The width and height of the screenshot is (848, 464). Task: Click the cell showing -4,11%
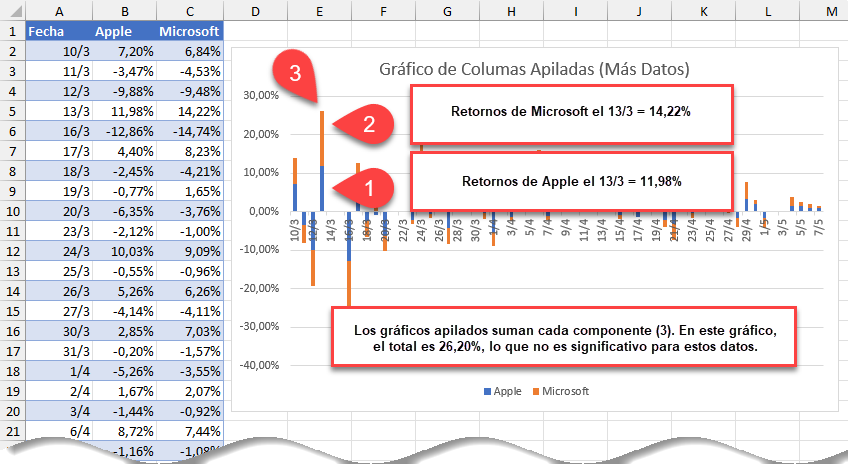click(x=190, y=311)
